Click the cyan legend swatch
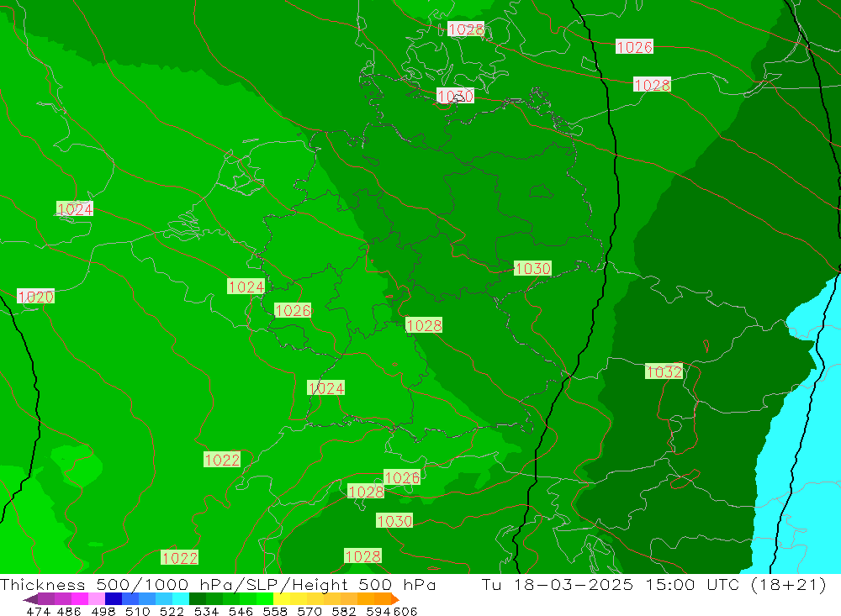The height and width of the screenshot is (616, 841). [181, 599]
